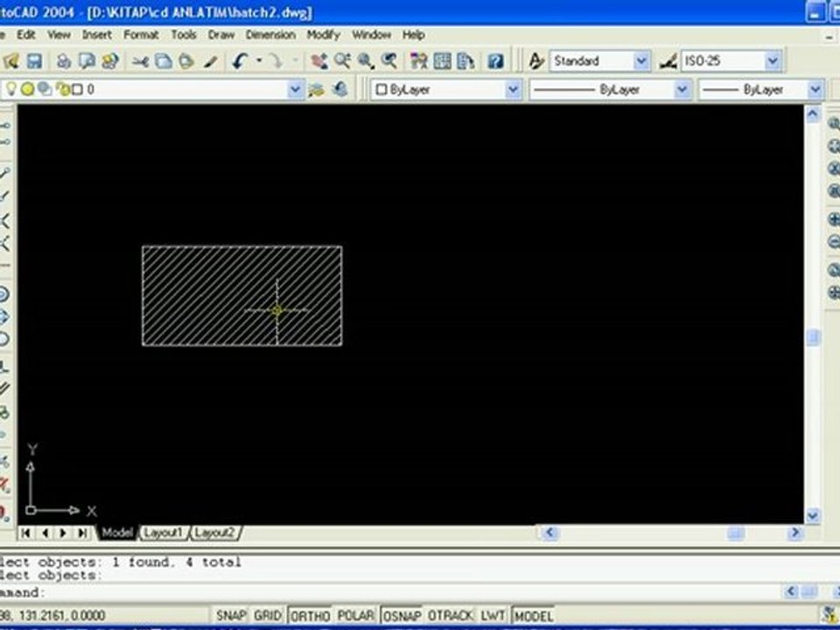Switch to the Layout1 tab
This screenshot has height=630, width=840.
coord(164,533)
